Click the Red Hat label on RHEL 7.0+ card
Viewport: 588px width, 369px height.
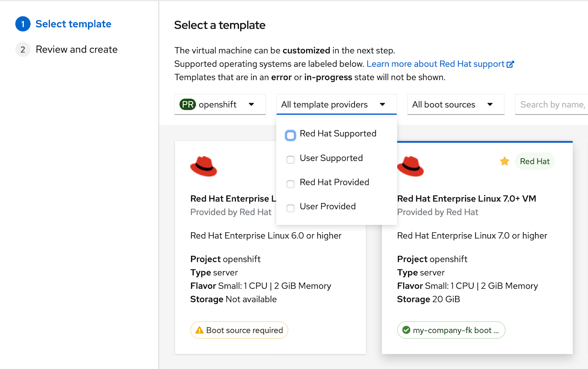tap(534, 161)
